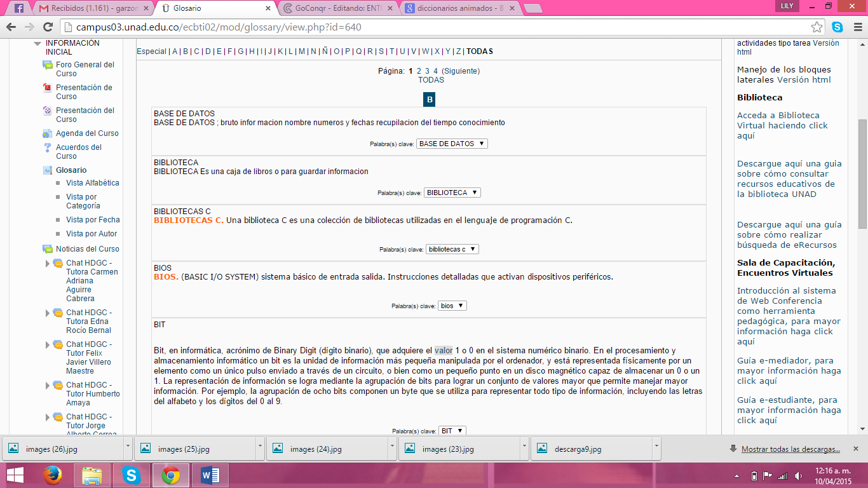Click the LILY user profile button
Viewport: 868px width, 488px height.
(786, 6)
